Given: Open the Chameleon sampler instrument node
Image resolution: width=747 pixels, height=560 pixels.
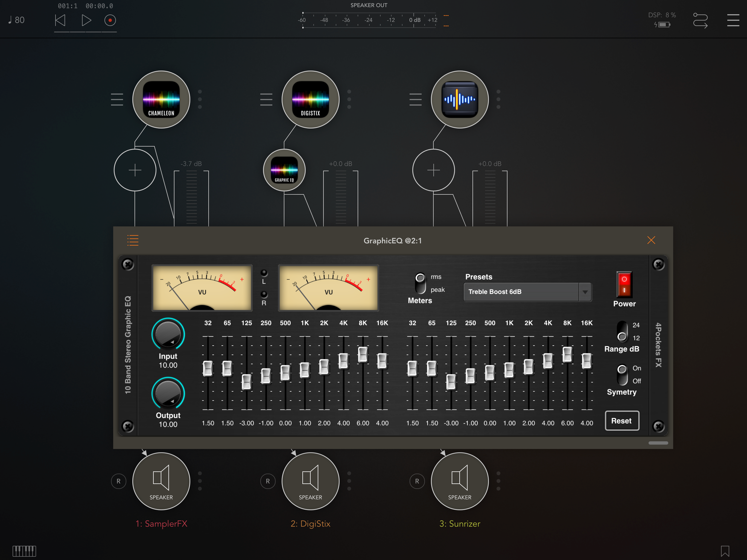Looking at the screenshot, I should tap(161, 100).
